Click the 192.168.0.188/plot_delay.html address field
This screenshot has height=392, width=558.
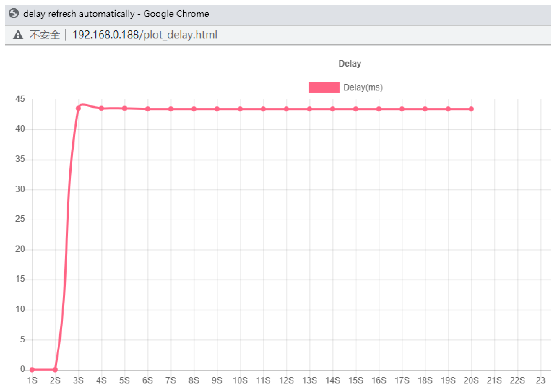pyautogui.click(x=145, y=35)
